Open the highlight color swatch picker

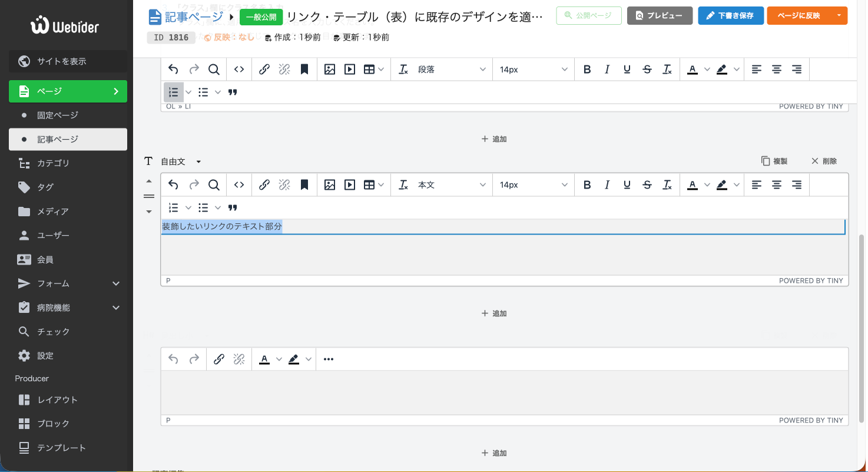point(737,184)
